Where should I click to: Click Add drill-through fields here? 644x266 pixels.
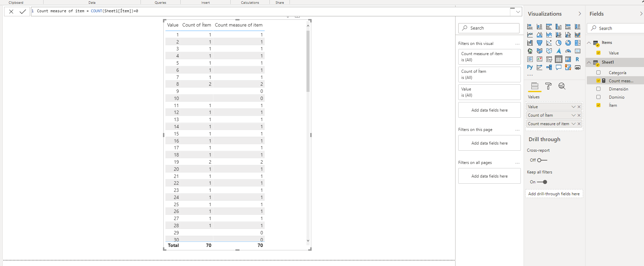554,194
